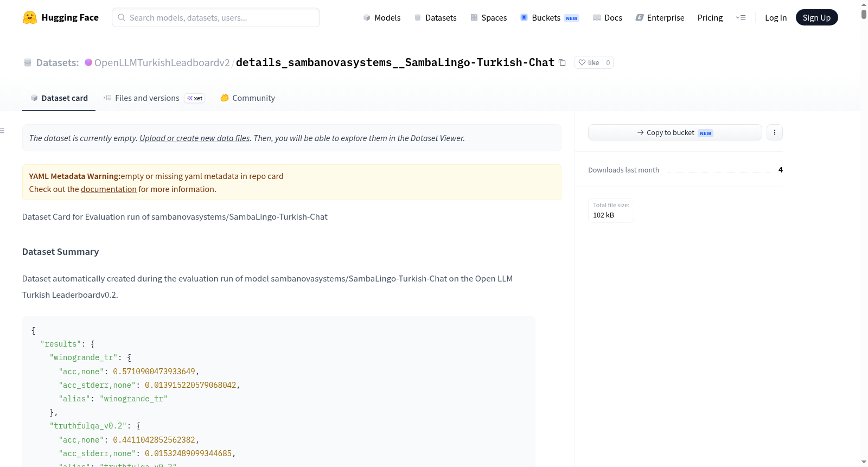Click the xet badge

pos(195,98)
